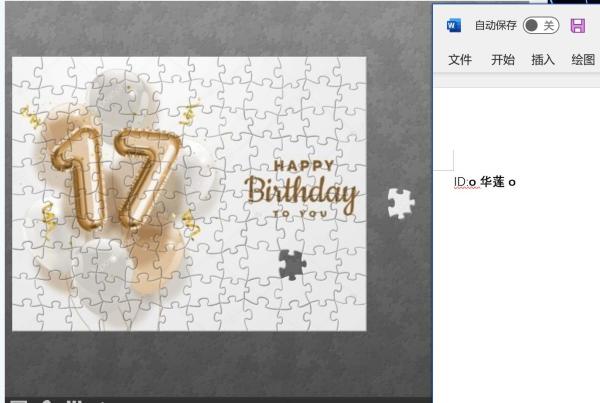Click the 自动保存 label text
600x403 pixels.
click(496, 26)
